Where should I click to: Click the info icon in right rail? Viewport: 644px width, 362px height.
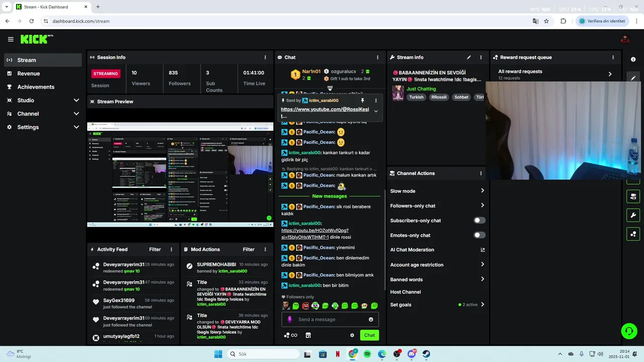pyautogui.click(x=633, y=59)
